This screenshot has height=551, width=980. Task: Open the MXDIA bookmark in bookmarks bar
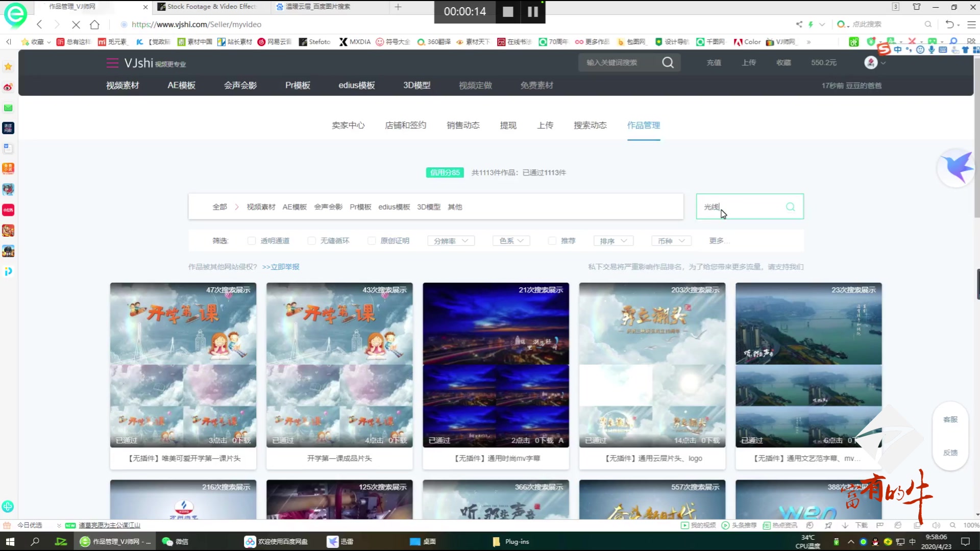[x=355, y=42]
